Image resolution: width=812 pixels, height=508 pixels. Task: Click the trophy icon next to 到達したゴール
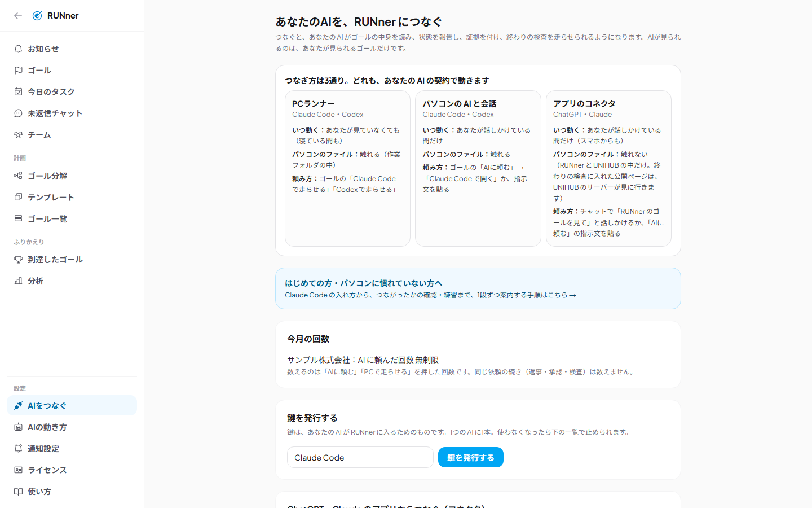[18, 260]
